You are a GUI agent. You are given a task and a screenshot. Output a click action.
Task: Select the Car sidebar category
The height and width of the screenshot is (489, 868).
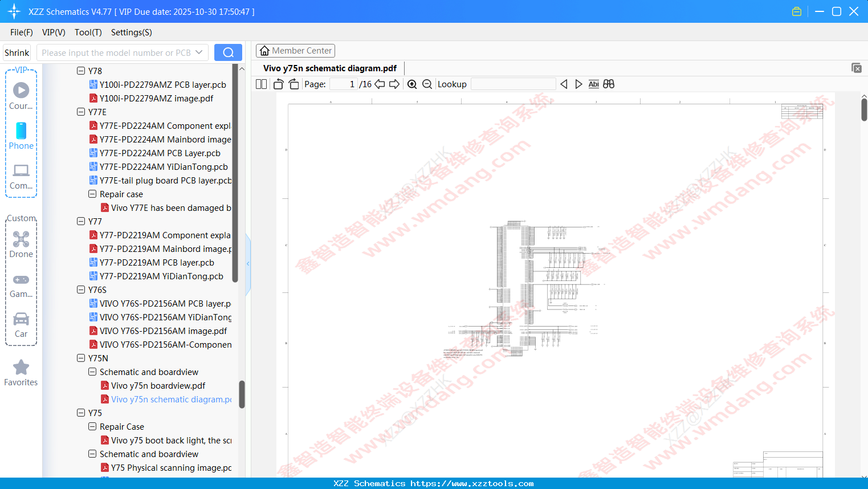click(x=21, y=325)
